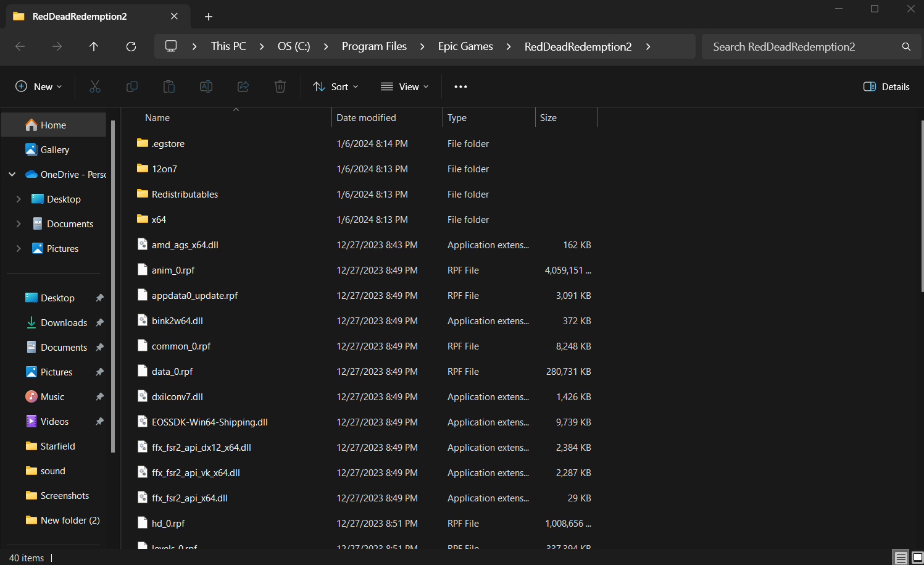Click the navigation pane scrollbar
This screenshot has height=565, width=924.
(x=113, y=286)
